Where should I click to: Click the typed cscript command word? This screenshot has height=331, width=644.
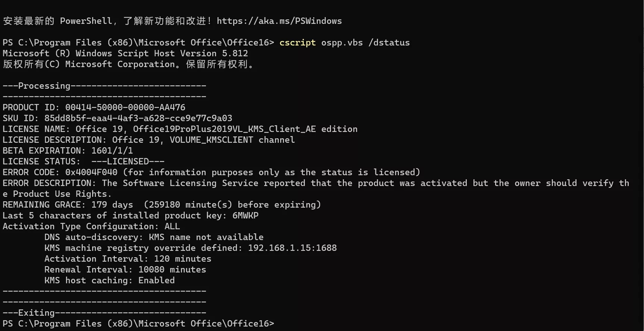coord(297,42)
